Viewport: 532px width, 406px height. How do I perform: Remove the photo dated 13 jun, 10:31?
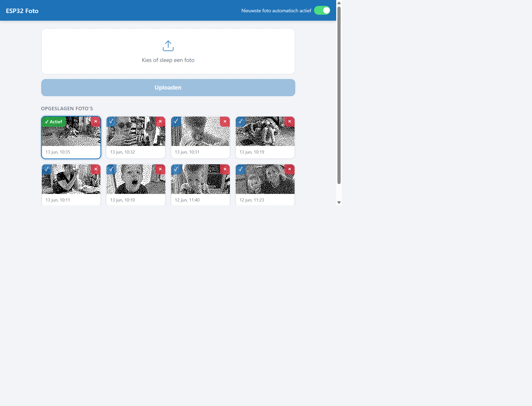pyautogui.click(x=225, y=122)
